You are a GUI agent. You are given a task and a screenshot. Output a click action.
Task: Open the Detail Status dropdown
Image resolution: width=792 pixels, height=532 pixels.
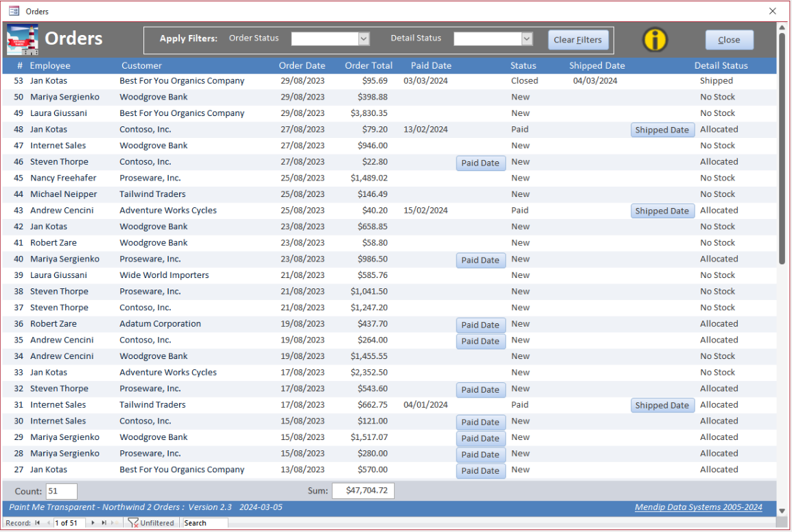[x=527, y=38]
